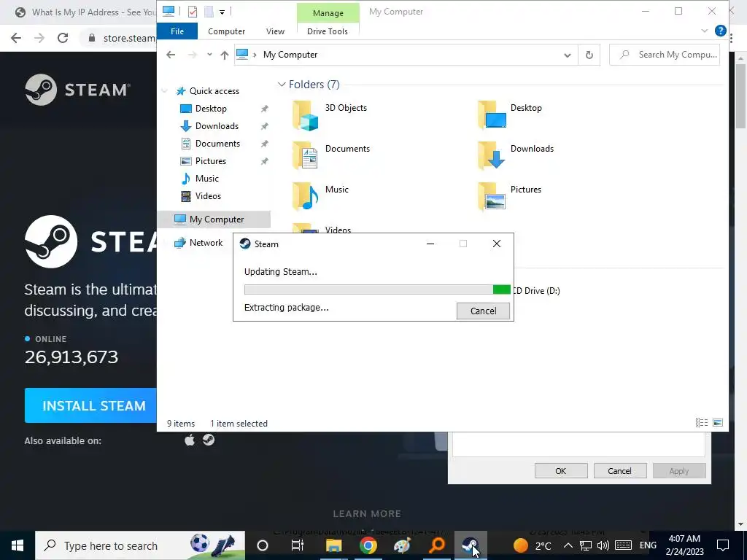Open the View ribbon tab

(x=275, y=31)
